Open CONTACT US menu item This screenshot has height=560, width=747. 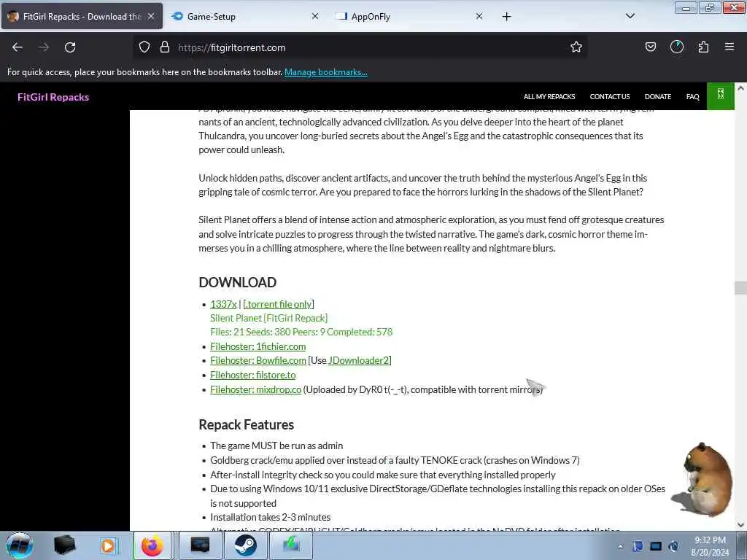tap(609, 97)
